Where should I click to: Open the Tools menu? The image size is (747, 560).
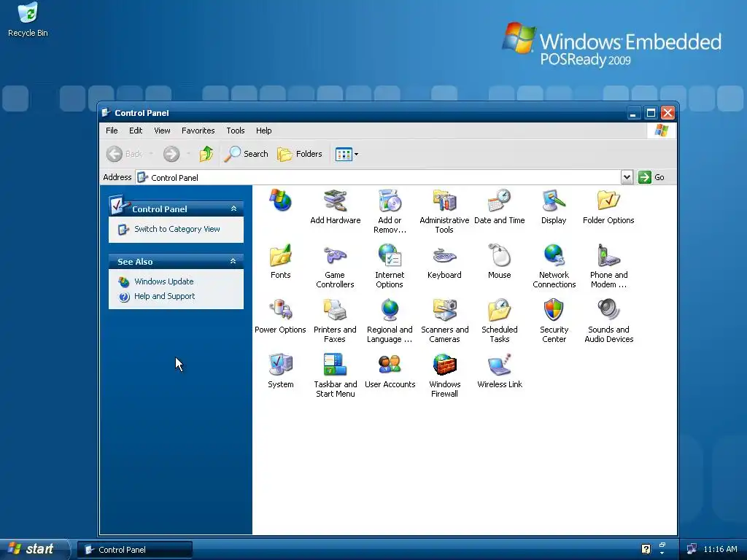tap(236, 131)
